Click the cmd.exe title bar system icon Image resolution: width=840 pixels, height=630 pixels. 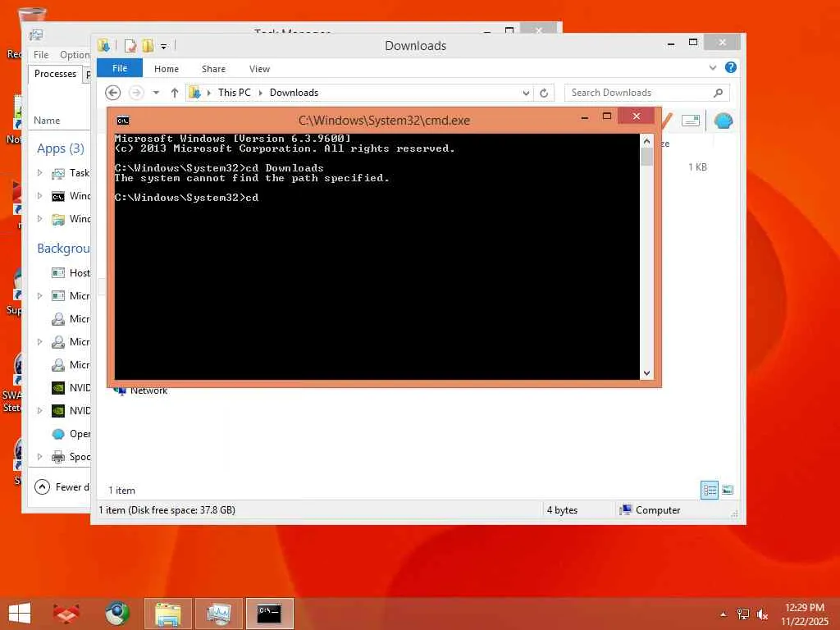pos(123,121)
